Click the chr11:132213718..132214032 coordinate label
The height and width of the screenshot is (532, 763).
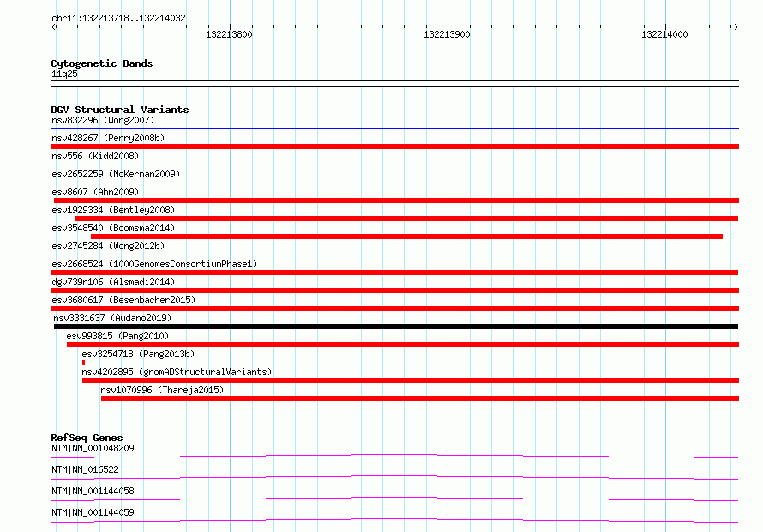118,19
